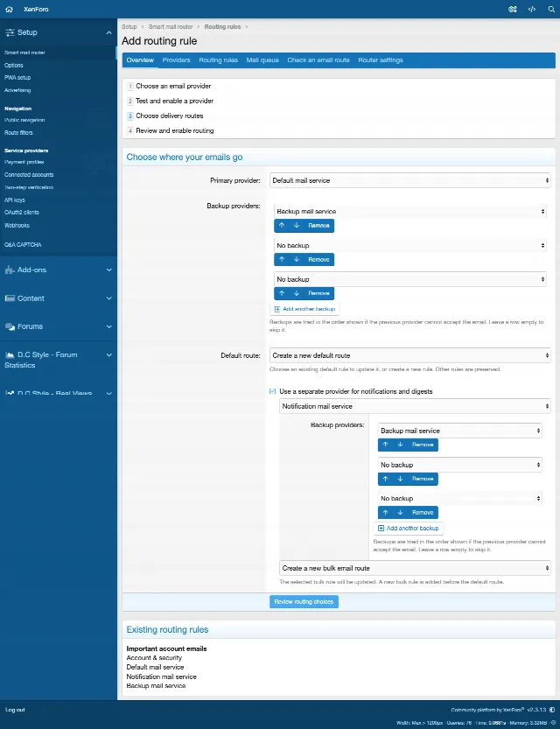Move second notification No backup row up

[x=385, y=479]
